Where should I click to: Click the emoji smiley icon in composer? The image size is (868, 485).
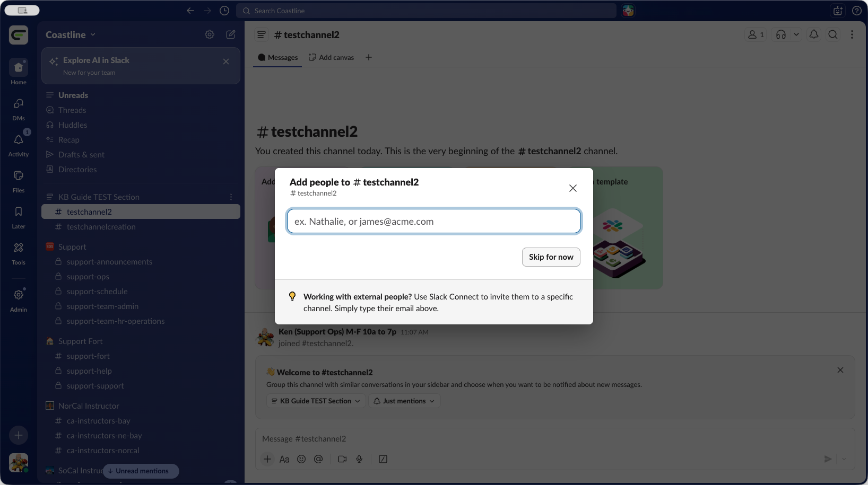(x=301, y=459)
